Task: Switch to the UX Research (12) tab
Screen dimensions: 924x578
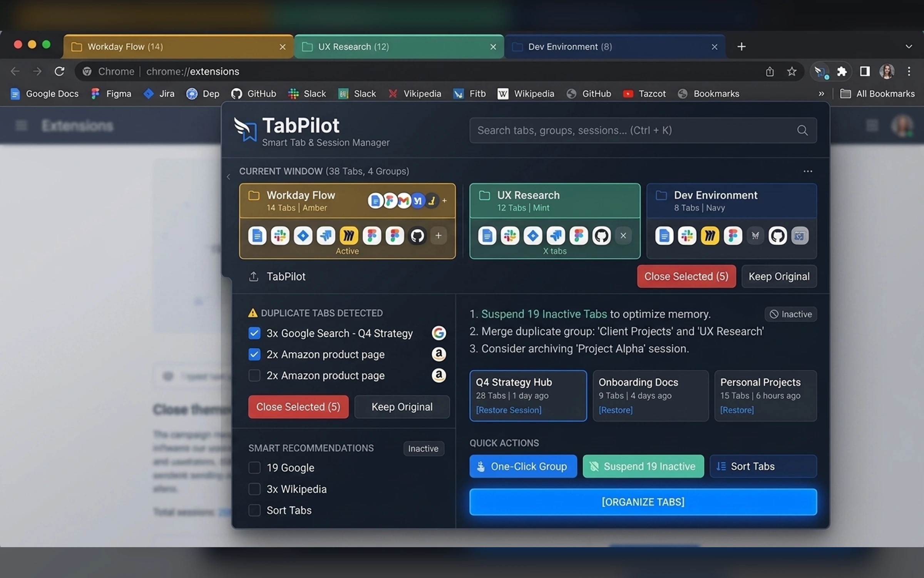Action: pyautogui.click(x=399, y=47)
